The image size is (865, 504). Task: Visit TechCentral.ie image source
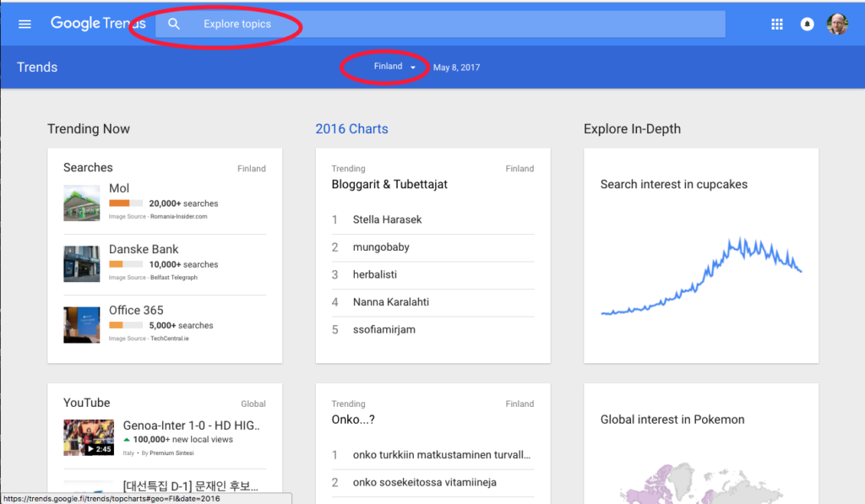click(169, 339)
